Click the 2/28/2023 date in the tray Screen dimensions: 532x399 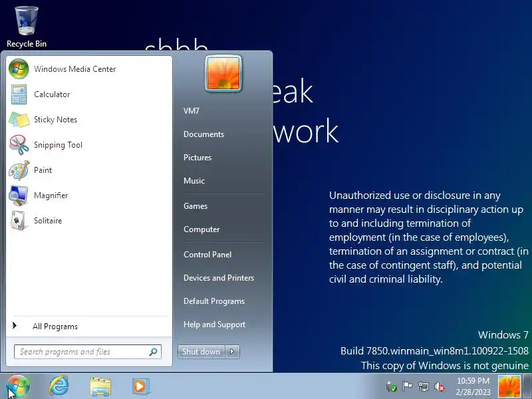pos(473,392)
